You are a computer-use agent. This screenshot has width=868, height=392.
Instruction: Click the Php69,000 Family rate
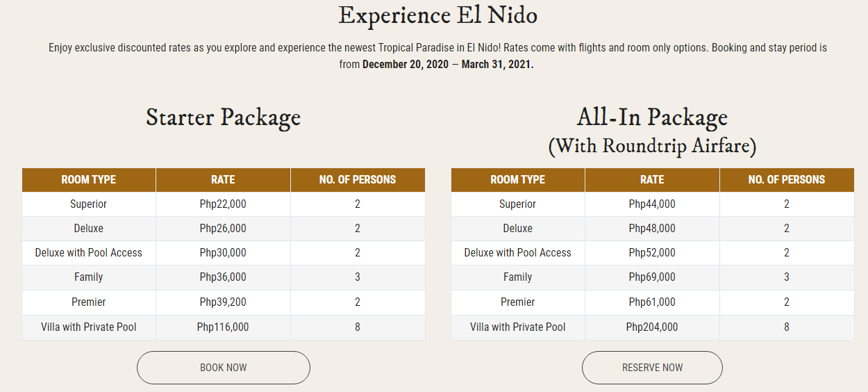652,277
